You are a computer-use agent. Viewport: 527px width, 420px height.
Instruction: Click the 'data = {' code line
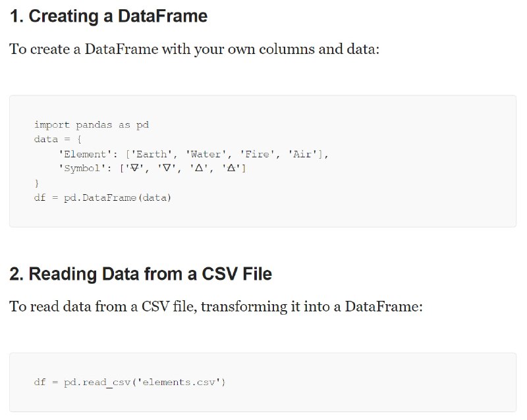pyautogui.click(x=57, y=139)
